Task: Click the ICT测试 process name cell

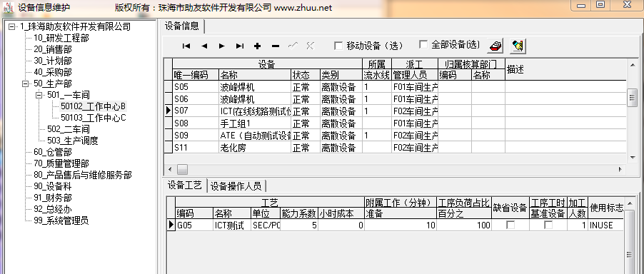Action: [x=232, y=225]
